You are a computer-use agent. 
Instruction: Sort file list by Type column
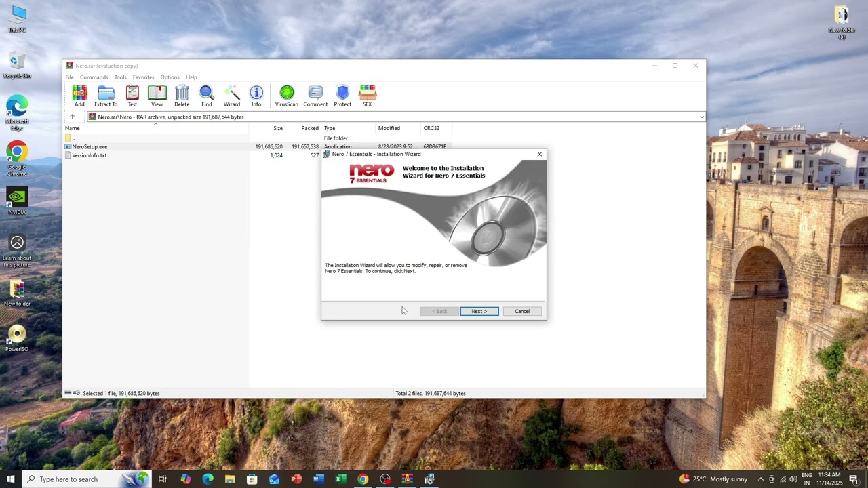pos(349,128)
